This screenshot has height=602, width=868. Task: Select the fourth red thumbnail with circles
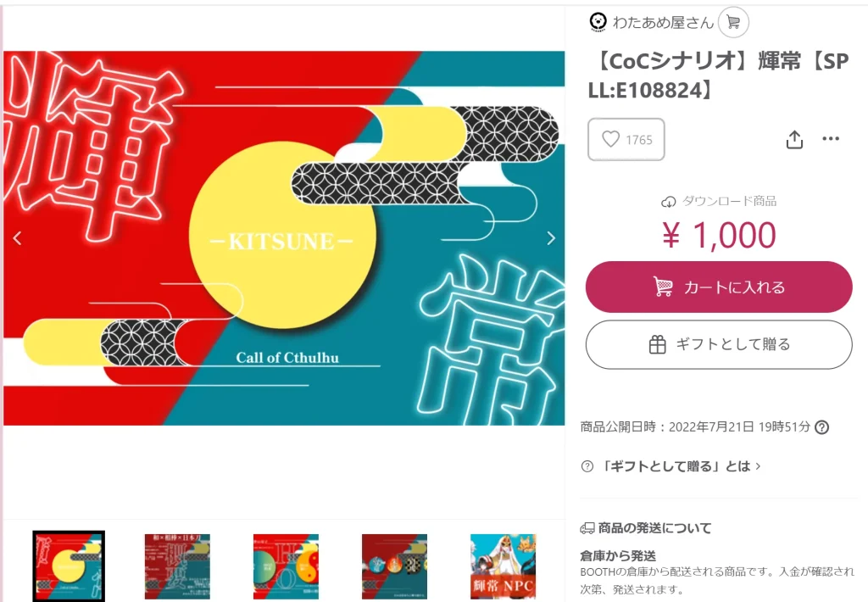coord(394,566)
